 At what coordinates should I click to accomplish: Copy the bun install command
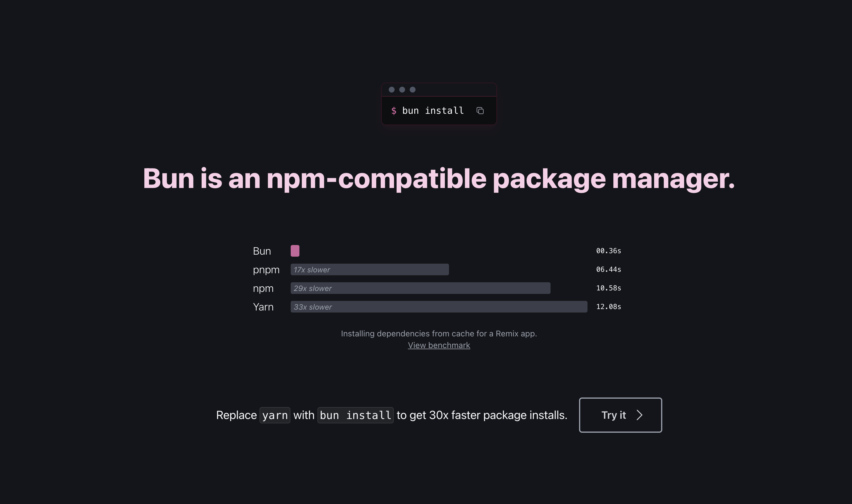(x=480, y=111)
